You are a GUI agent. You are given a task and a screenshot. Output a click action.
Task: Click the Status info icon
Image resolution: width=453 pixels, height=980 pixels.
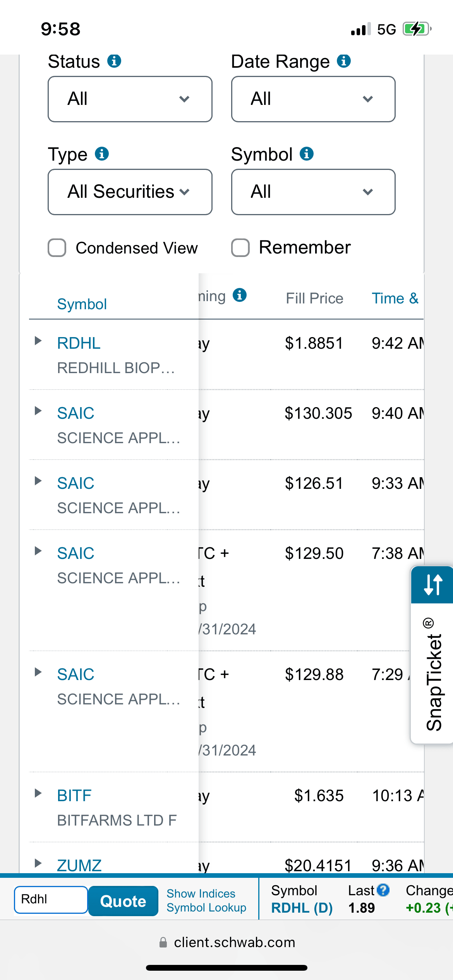point(114,61)
